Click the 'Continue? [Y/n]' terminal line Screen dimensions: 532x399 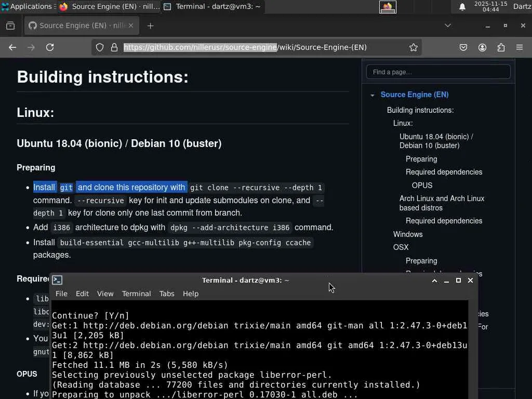(90, 315)
